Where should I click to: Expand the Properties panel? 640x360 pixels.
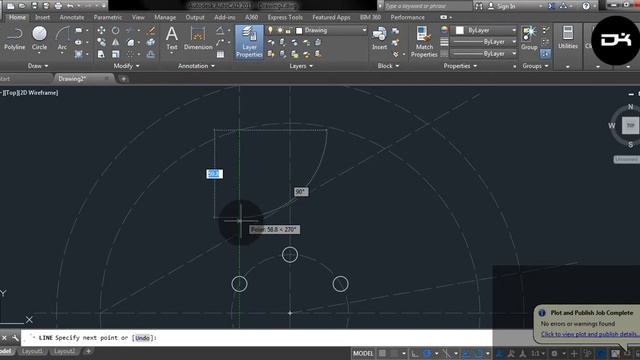(x=460, y=66)
